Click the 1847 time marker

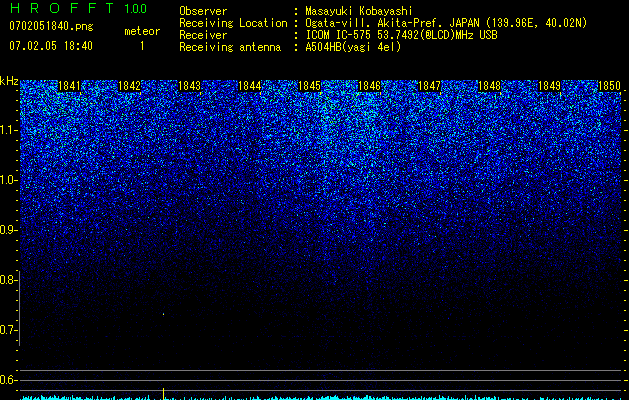pos(429,86)
